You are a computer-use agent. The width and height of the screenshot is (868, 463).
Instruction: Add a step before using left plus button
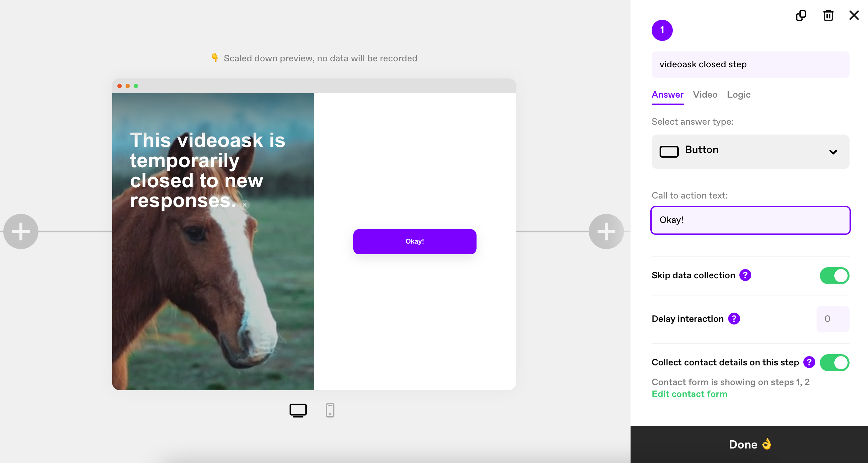click(21, 231)
